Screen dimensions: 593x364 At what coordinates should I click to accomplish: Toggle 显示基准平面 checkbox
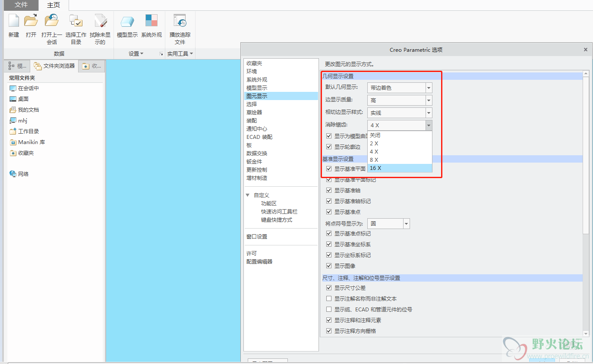(x=329, y=169)
